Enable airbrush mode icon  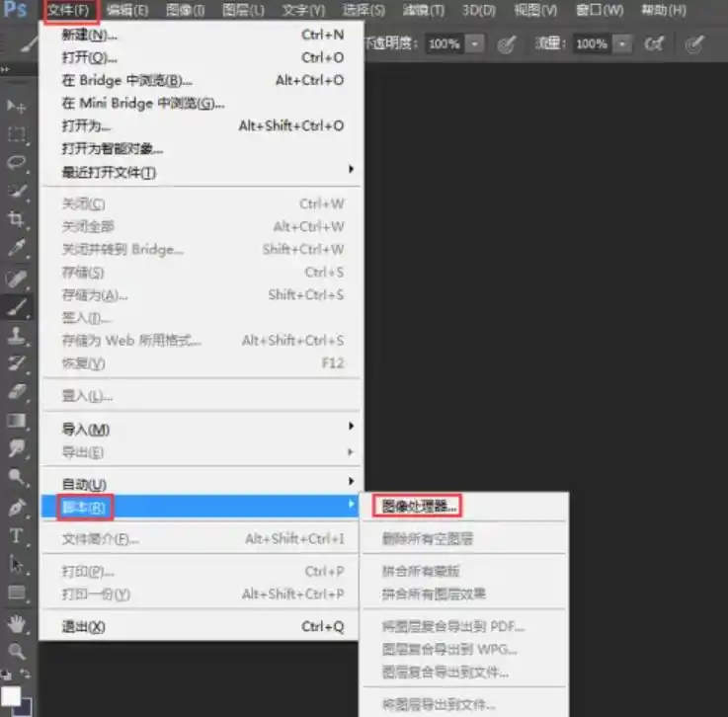point(654,44)
